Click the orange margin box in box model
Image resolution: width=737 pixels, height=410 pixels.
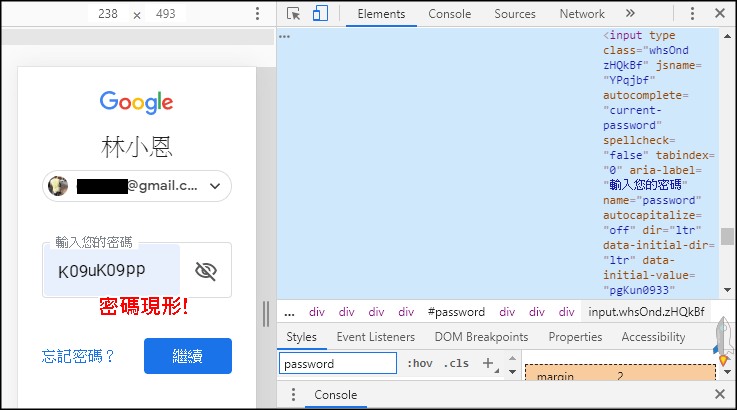click(620, 376)
